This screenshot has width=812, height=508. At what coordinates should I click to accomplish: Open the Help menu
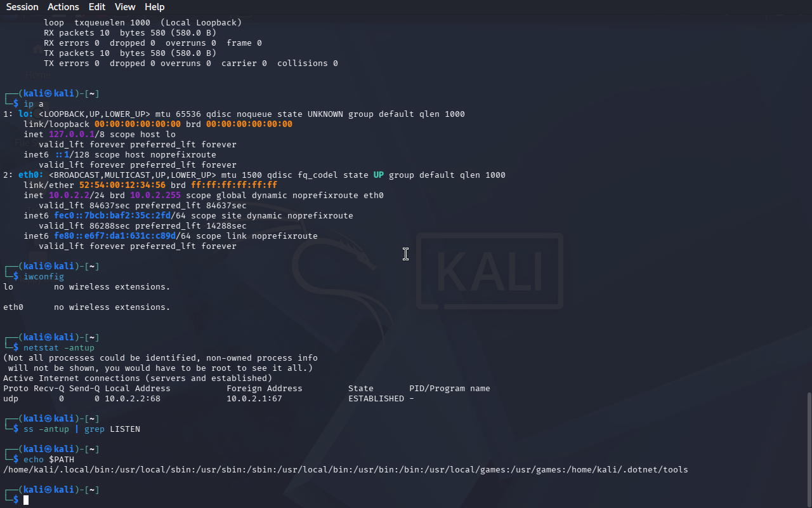pos(155,7)
